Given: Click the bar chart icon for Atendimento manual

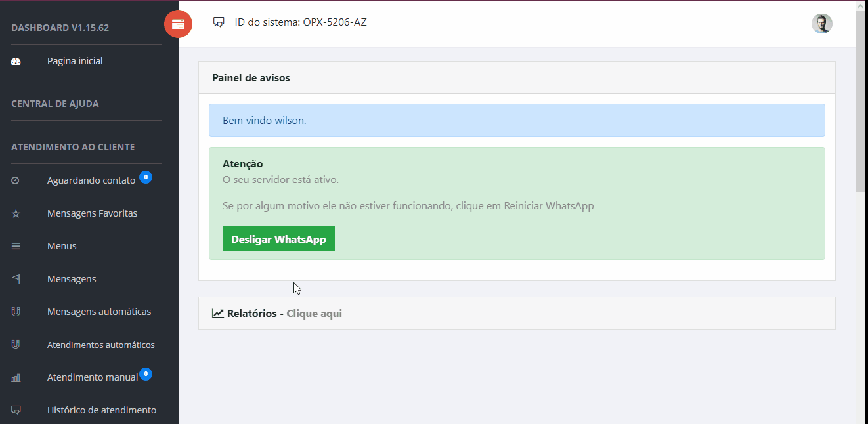Looking at the screenshot, I should coord(16,377).
